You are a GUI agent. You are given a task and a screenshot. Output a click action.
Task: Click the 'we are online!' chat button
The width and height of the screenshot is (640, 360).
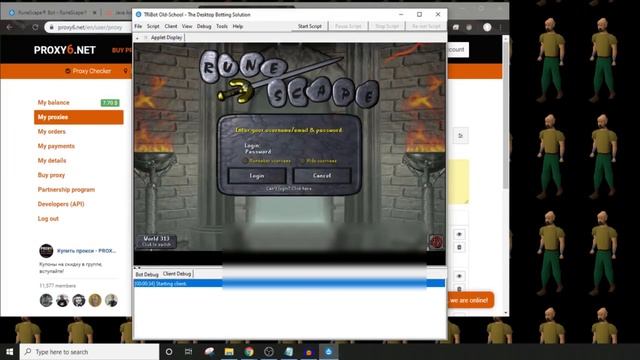(x=470, y=300)
